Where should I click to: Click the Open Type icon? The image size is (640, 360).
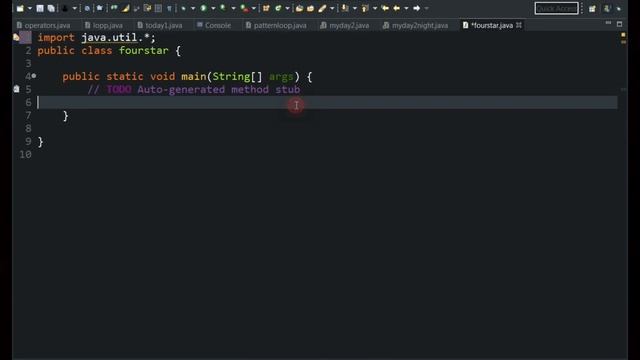point(299,8)
